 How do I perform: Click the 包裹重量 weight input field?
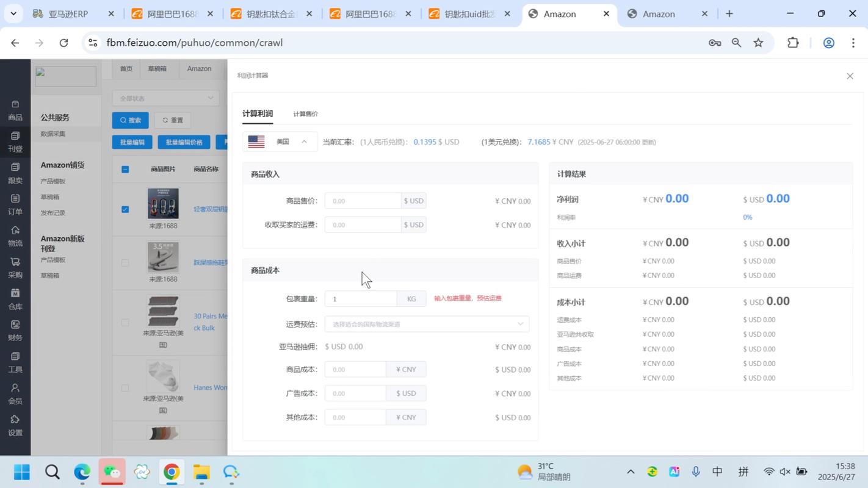click(x=361, y=299)
